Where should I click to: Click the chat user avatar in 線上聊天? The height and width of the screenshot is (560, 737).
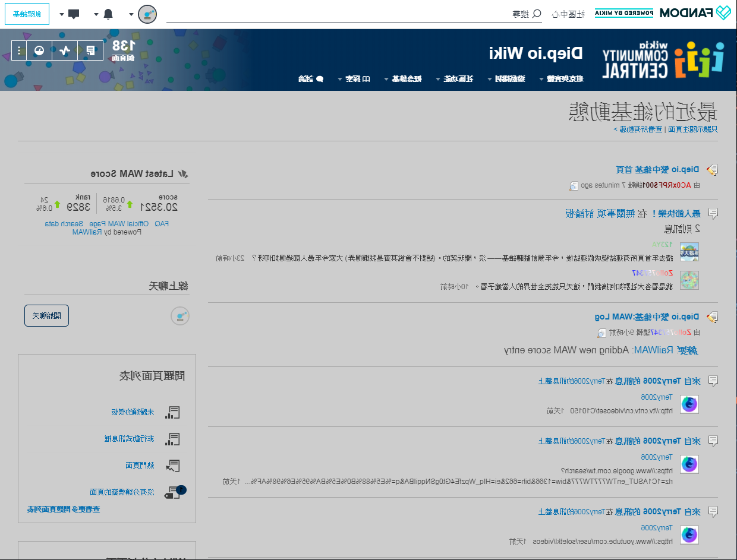click(x=180, y=316)
